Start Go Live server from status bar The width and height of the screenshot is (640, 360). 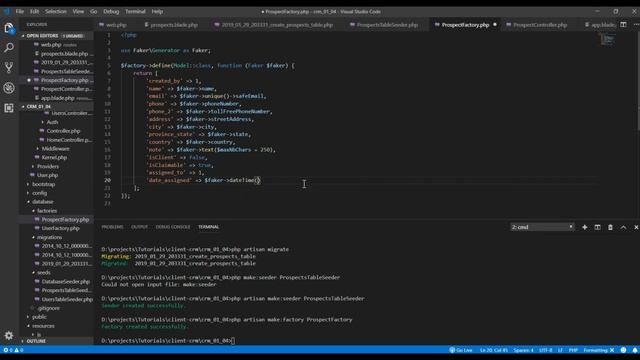pos(461,350)
